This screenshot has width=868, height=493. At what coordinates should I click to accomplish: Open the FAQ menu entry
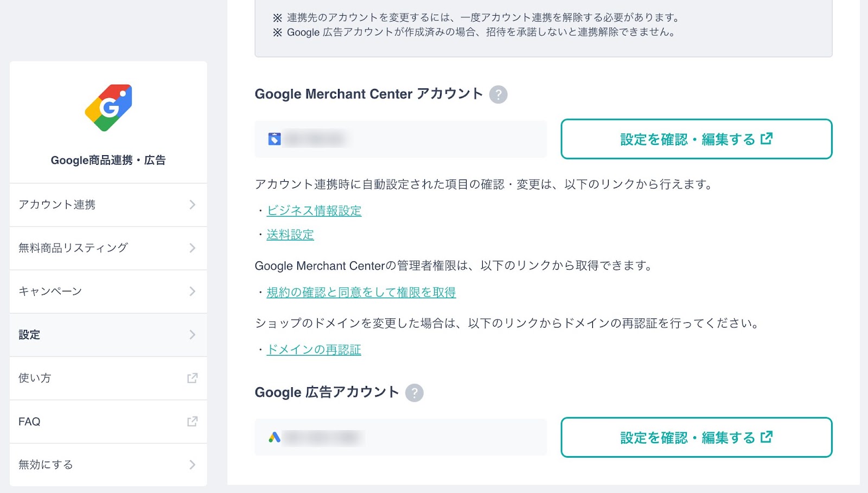108,421
